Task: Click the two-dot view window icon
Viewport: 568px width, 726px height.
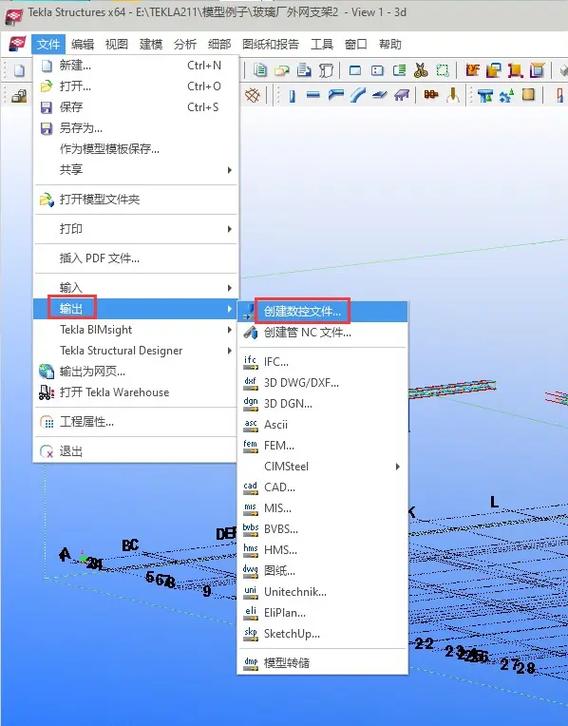Action: tap(377, 70)
